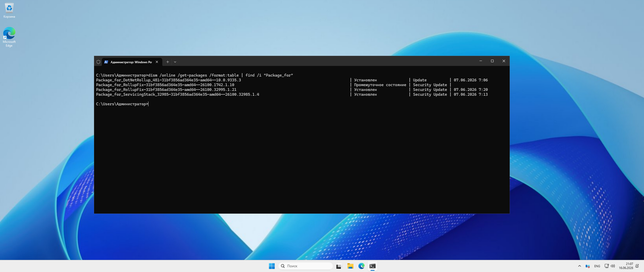Screen dimensions: 644x272
Task: Click package line ending 26100.1742.1.10
Action: (x=165, y=85)
